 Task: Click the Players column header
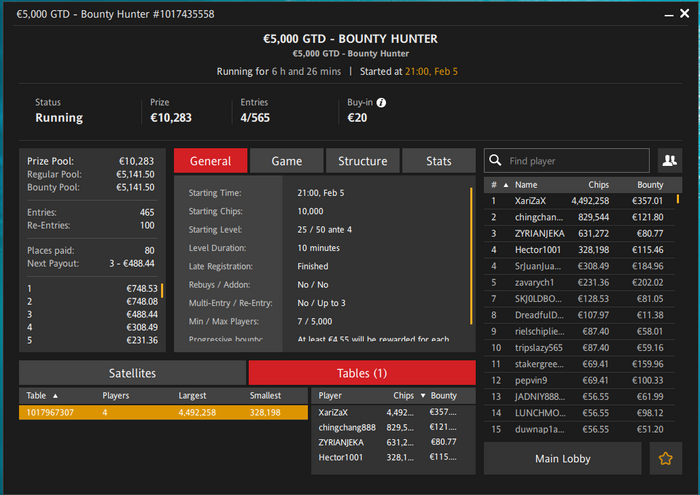[x=116, y=395]
